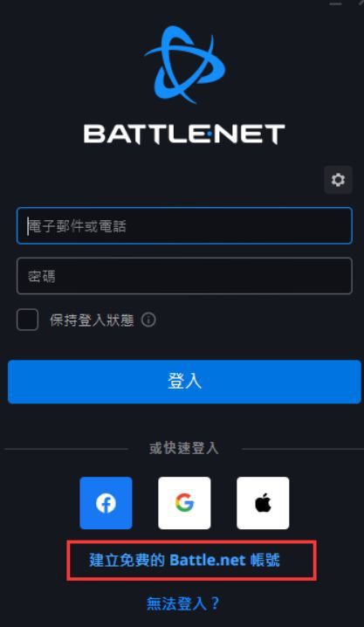Open the 建立免費的 Battle.net 帳號 link
The width and height of the screenshot is (364, 627).
184,561
